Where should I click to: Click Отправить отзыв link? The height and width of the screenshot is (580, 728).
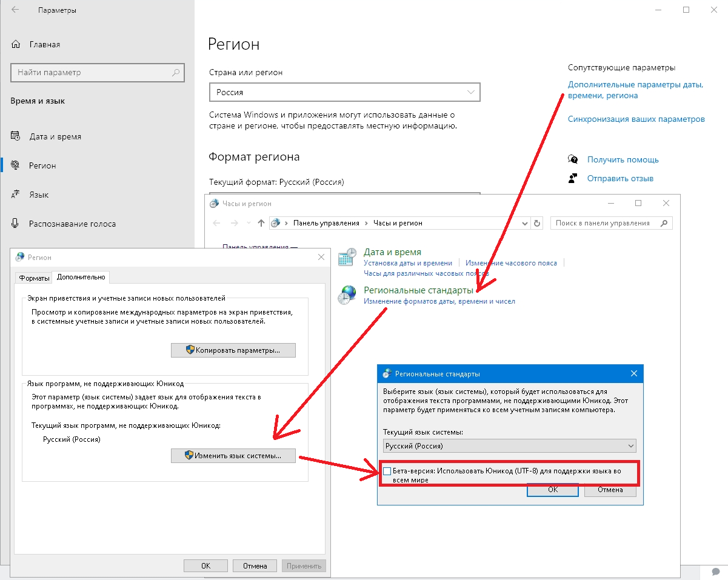point(620,178)
